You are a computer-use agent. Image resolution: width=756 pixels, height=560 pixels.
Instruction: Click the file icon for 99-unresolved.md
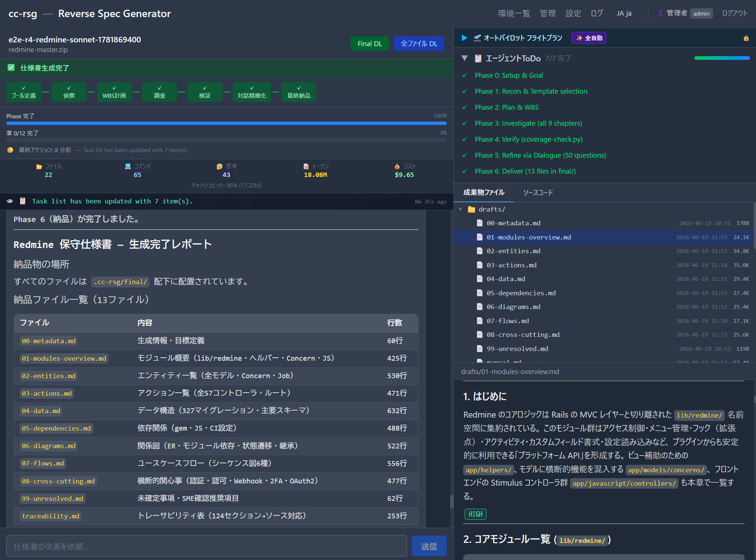coord(480,349)
